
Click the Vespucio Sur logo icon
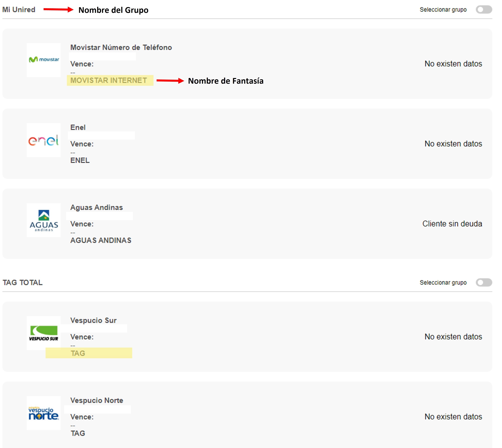(x=44, y=333)
